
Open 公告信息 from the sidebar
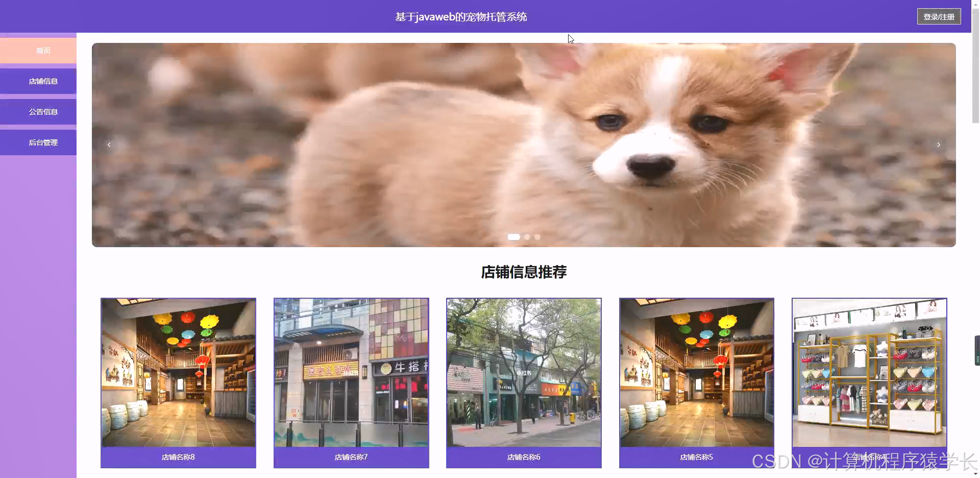43,111
